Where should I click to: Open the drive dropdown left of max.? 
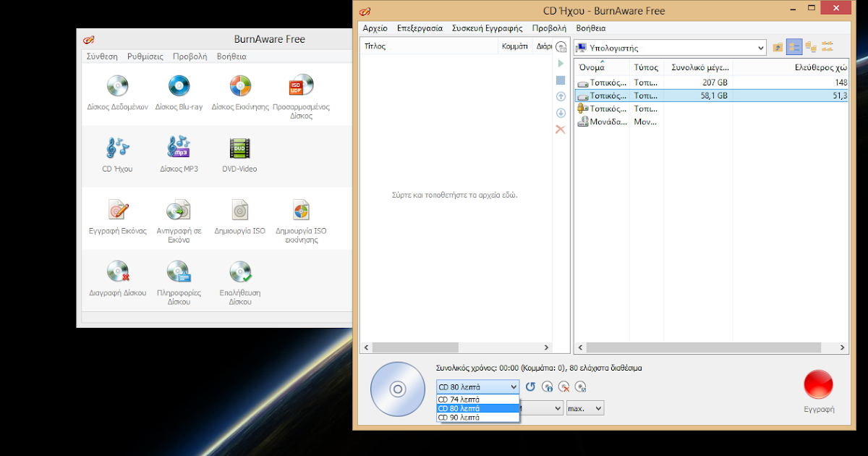(541, 408)
